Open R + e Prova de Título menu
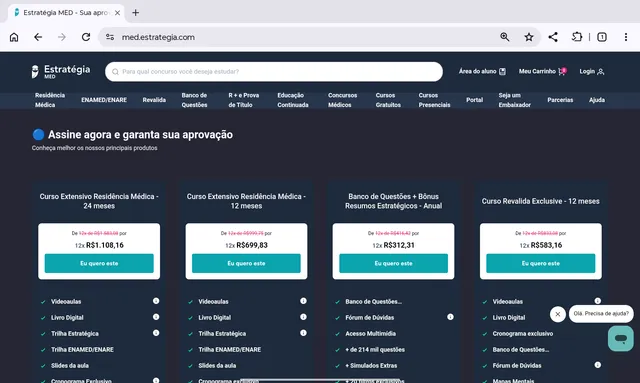 click(244, 100)
